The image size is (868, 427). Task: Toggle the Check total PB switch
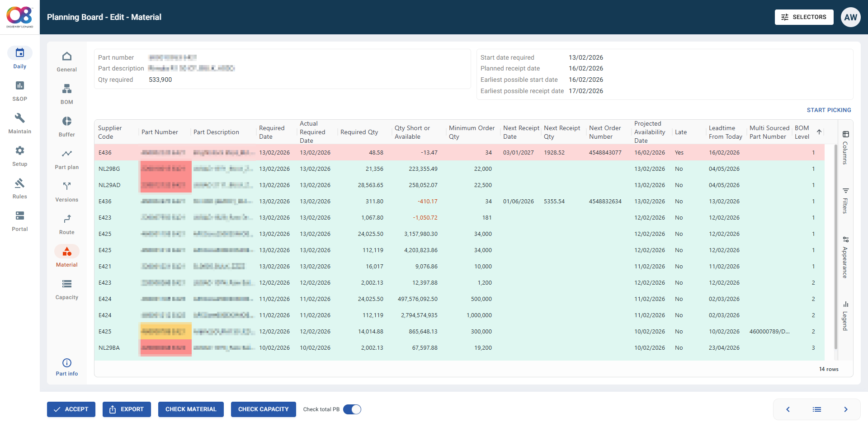[x=352, y=409]
